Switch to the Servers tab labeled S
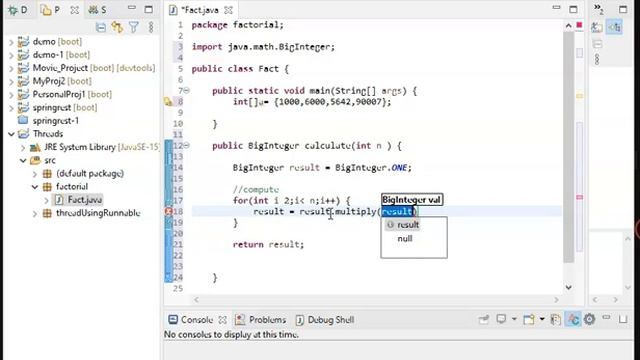The height and width of the screenshot is (360, 640). (98, 10)
